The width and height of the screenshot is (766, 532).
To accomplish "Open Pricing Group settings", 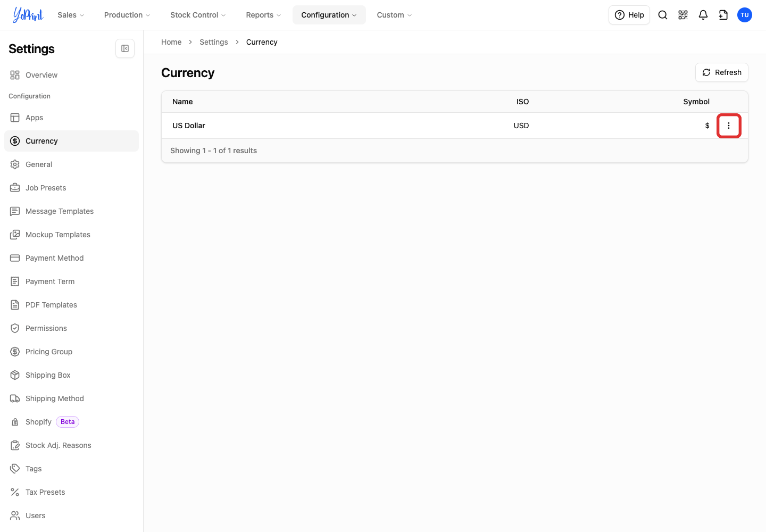I will [x=71, y=352].
